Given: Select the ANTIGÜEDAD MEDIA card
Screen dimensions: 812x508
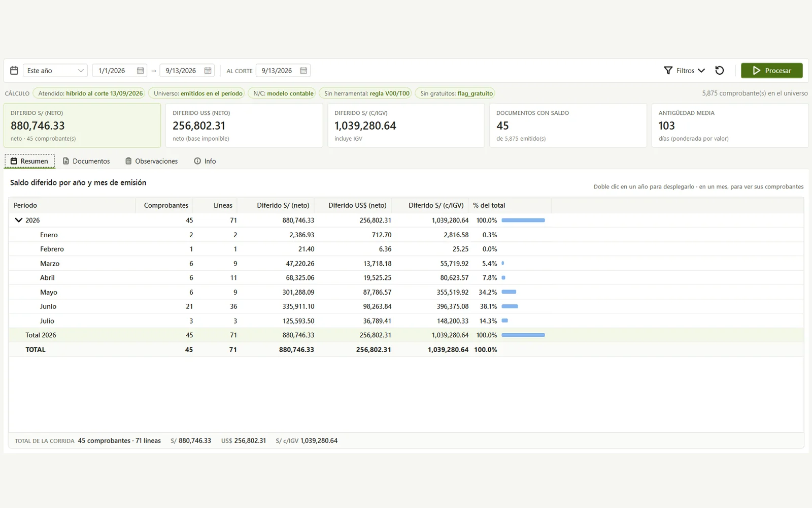Looking at the screenshot, I should click(x=730, y=125).
